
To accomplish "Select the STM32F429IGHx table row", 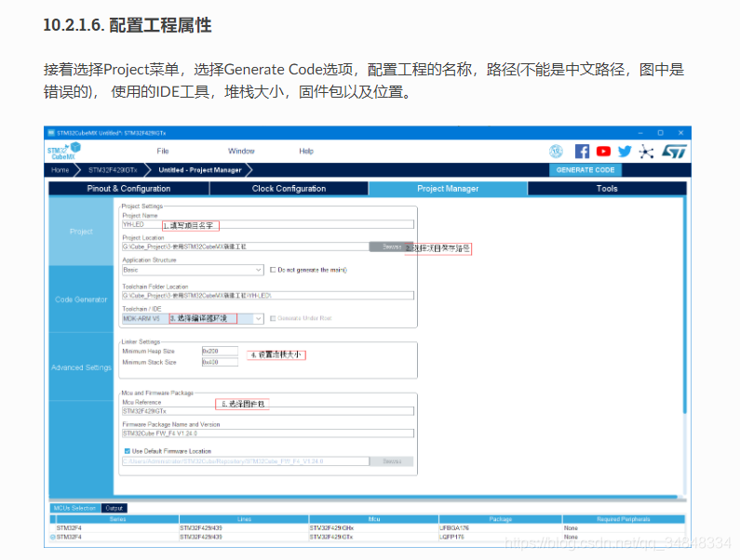I will pos(367,528).
